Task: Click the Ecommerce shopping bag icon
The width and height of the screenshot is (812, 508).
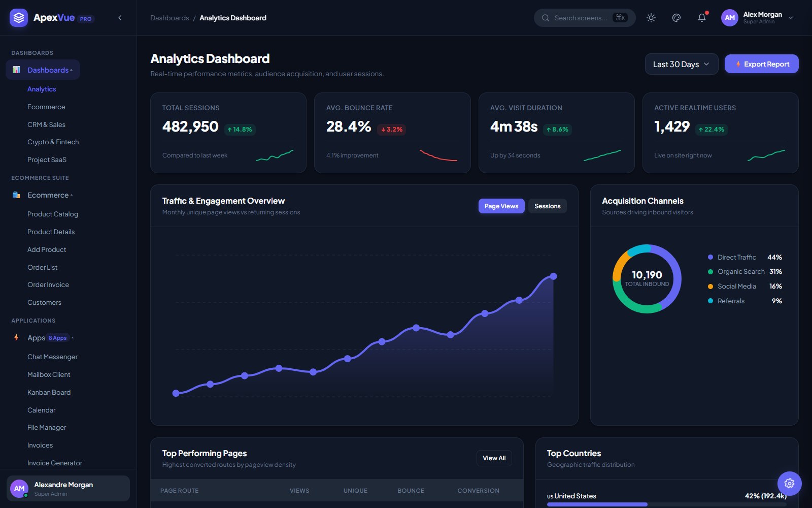Action: point(16,195)
